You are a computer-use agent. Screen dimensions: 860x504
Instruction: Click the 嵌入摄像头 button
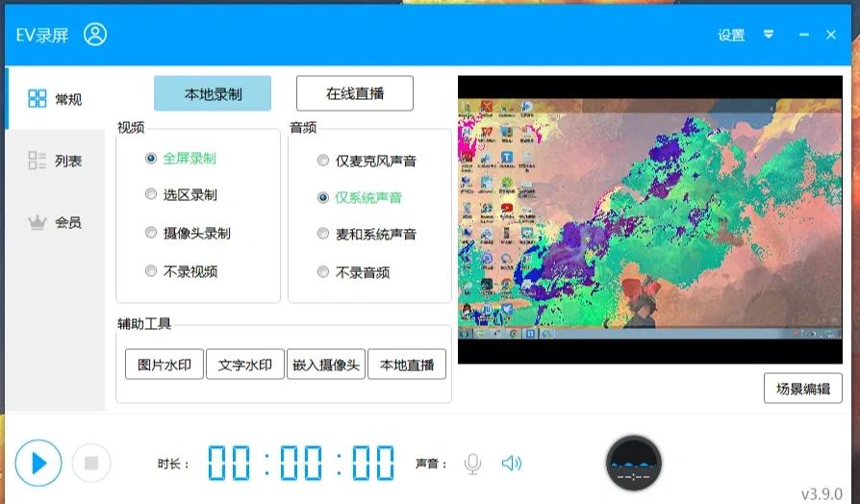pos(326,365)
